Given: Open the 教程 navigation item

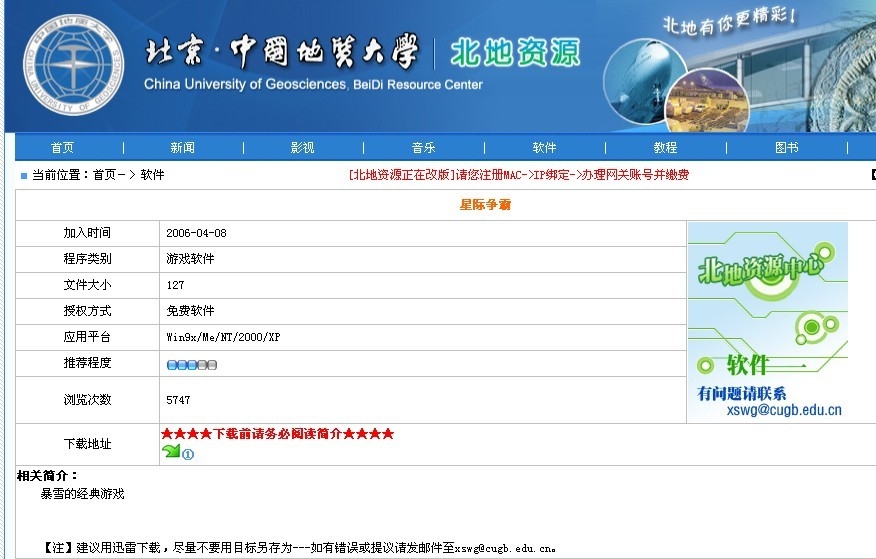Looking at the screenshot, I should [665, 148].
